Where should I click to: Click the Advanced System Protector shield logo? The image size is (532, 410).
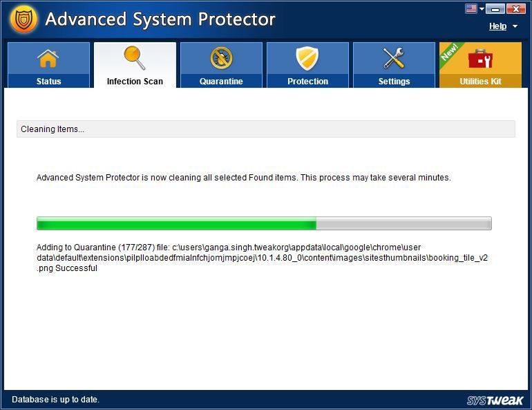point(23,19)
